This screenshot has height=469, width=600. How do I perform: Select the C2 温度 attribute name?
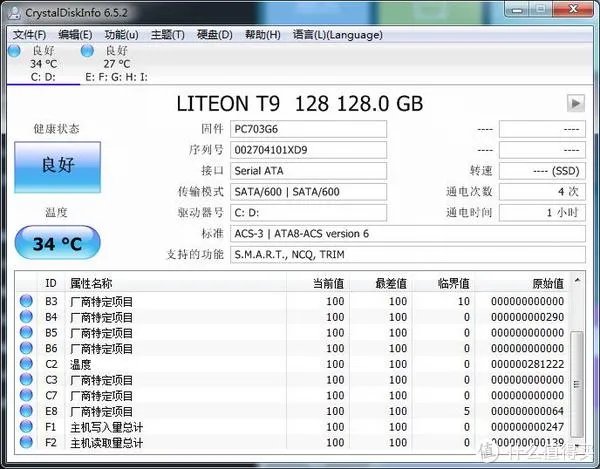pyautogui.click(x=81, y=364)
